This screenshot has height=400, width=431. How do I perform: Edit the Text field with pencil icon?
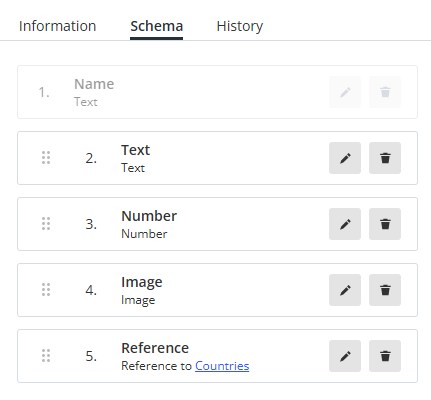[x=345, y=158]
